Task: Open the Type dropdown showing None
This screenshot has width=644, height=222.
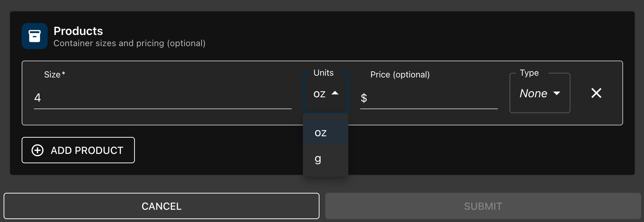Action: point(540,93)
